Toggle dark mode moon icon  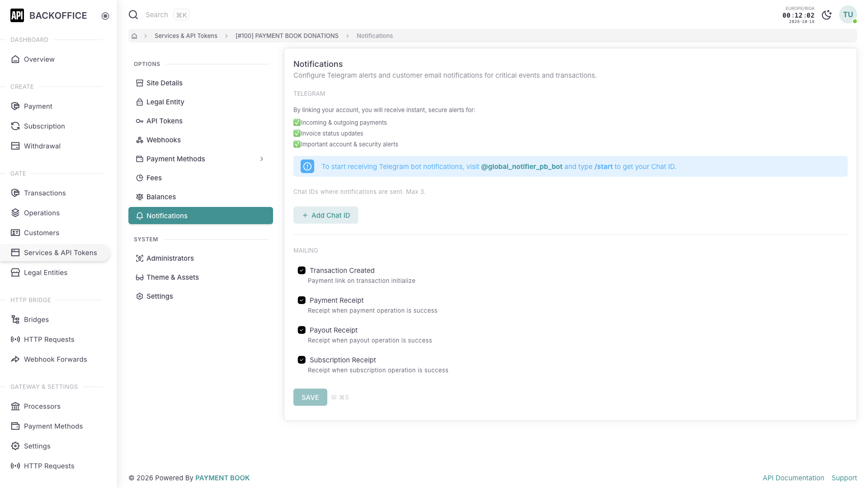pos(827,15)
